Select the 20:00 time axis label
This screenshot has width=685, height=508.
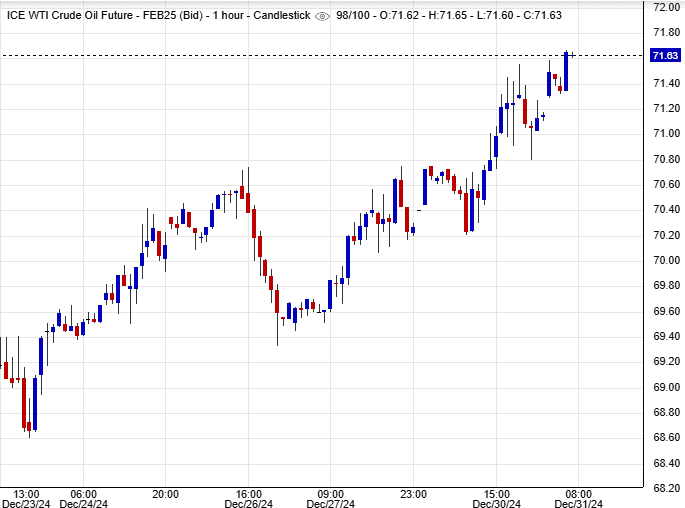[x=166, y=494]
